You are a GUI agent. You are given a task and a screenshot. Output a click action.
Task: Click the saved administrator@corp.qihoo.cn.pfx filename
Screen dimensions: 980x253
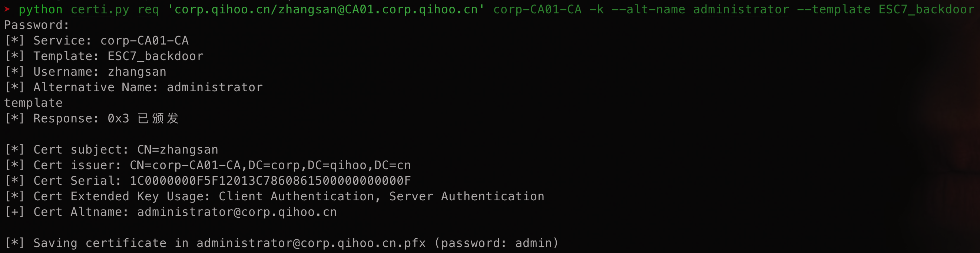click(311, 243)
